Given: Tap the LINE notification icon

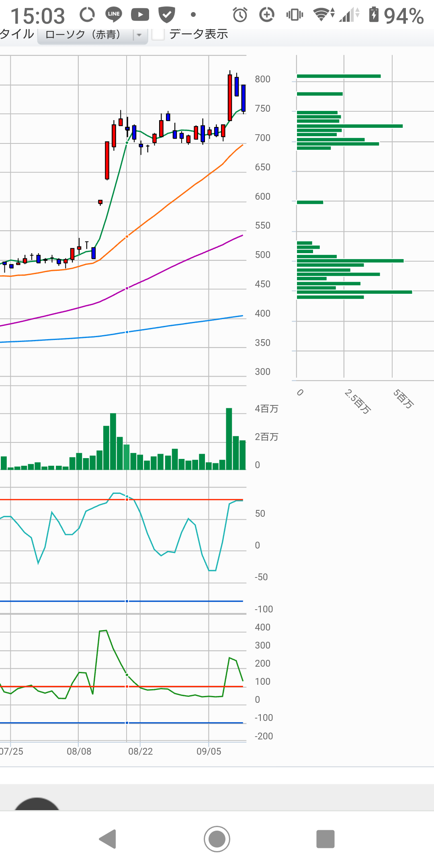Looking at the screenshot, I should point(114,14).
